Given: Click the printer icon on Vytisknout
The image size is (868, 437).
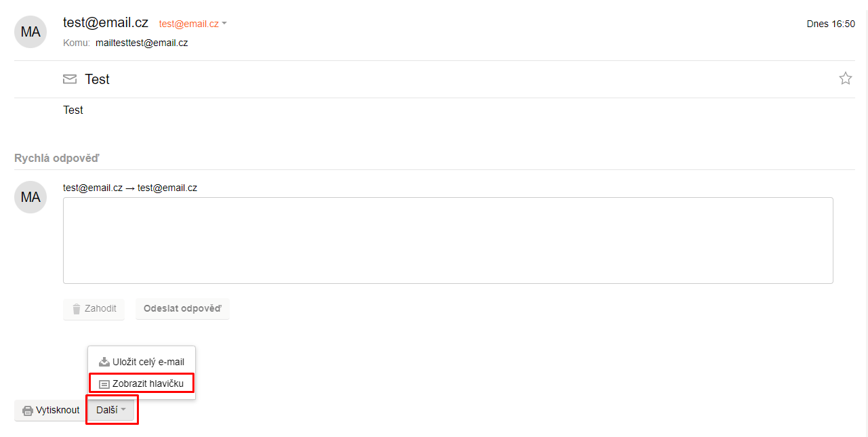Looking at the screenshot, I should [x=28, y=411].
